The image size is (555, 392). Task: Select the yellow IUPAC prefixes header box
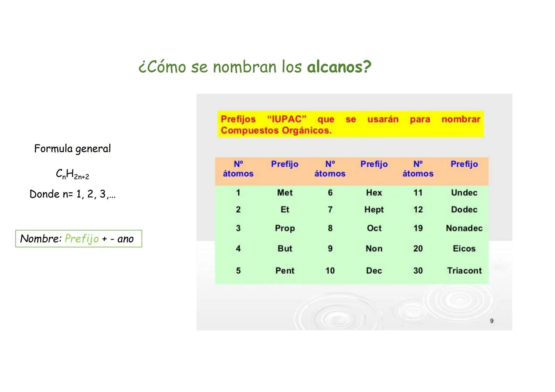pyautogui.click(x=351, y=124)
